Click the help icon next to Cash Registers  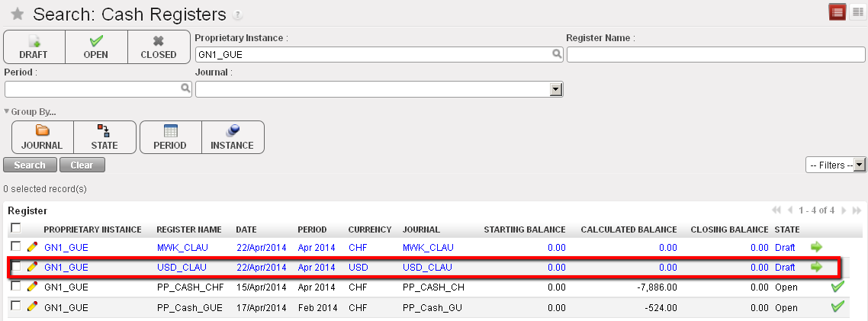pos(238,15)
